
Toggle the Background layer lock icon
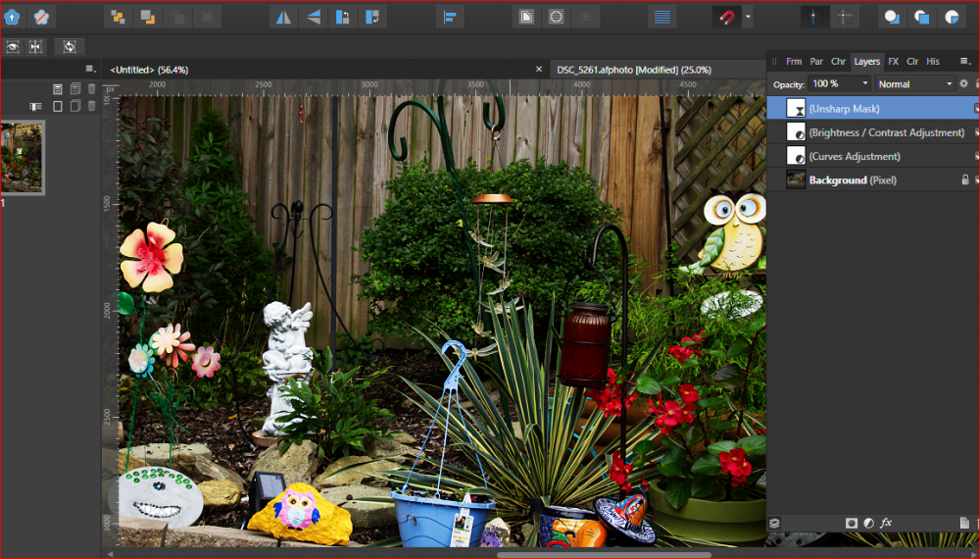(x=964, y=180)
